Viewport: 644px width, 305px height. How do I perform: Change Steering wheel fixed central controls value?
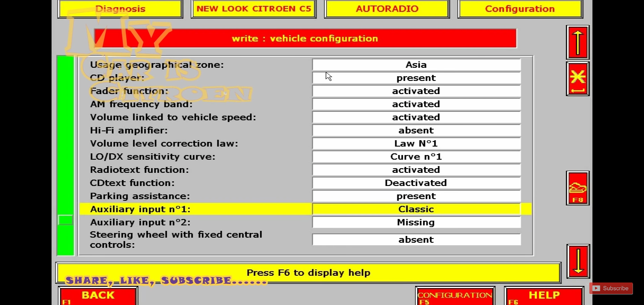pyautogui.click(x=416, y=240)
